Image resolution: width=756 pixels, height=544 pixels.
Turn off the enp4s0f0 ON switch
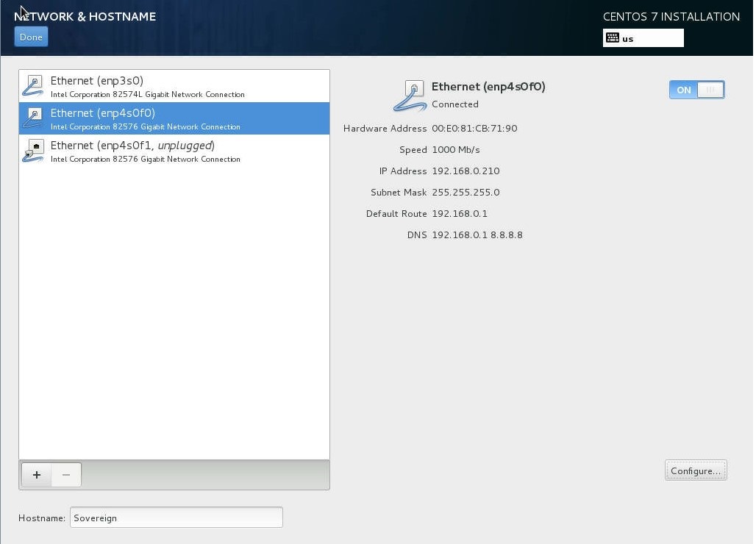tap(696, 90)
